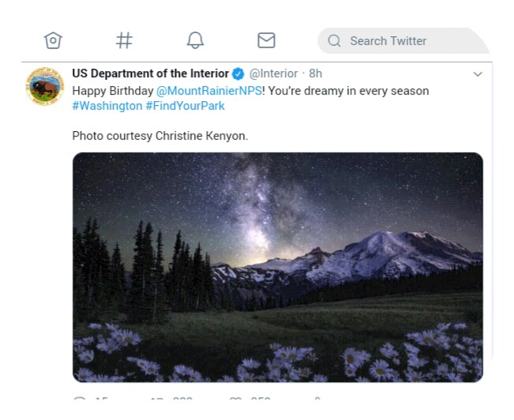Open the Notifications bell icon

195,40
